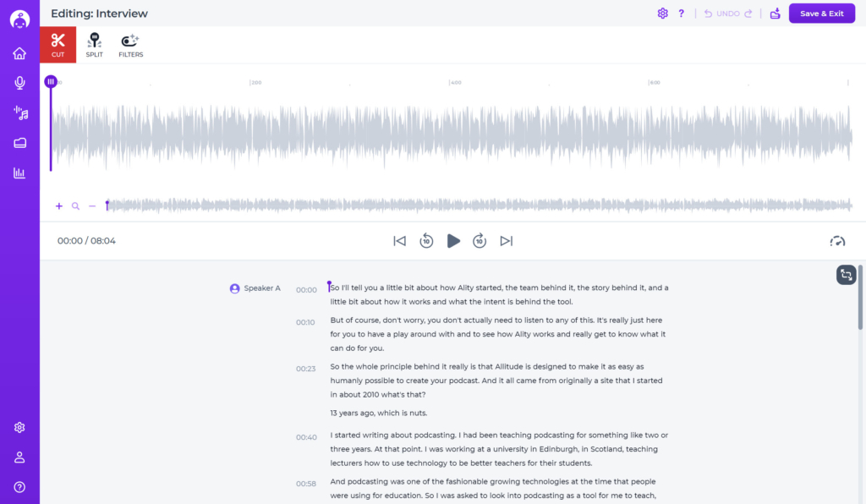Viewport: 866px width, 504px height.
Task: Click the 'But of course, don't worry' paragraph
Action: tap(498, 334)
